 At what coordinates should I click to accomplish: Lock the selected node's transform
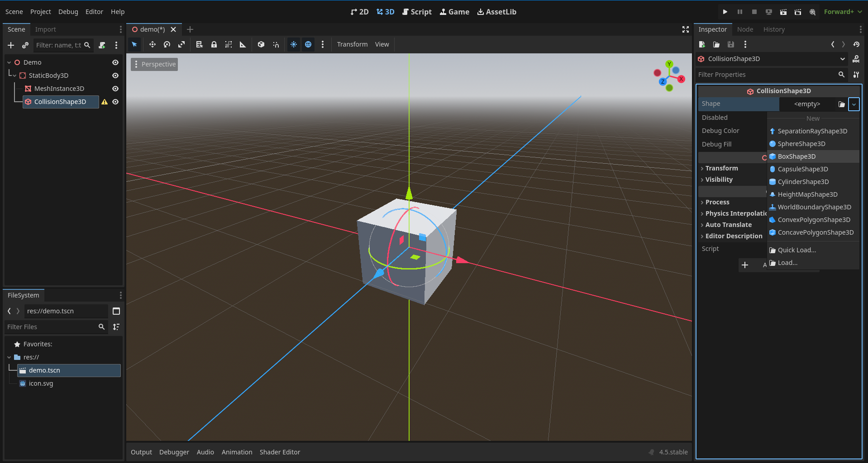[x=214, y=44]
